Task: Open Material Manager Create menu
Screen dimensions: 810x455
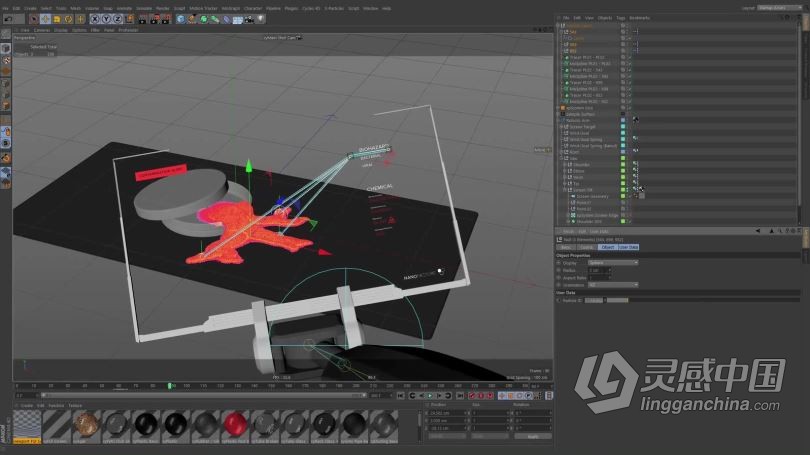Action: (26, 406)
